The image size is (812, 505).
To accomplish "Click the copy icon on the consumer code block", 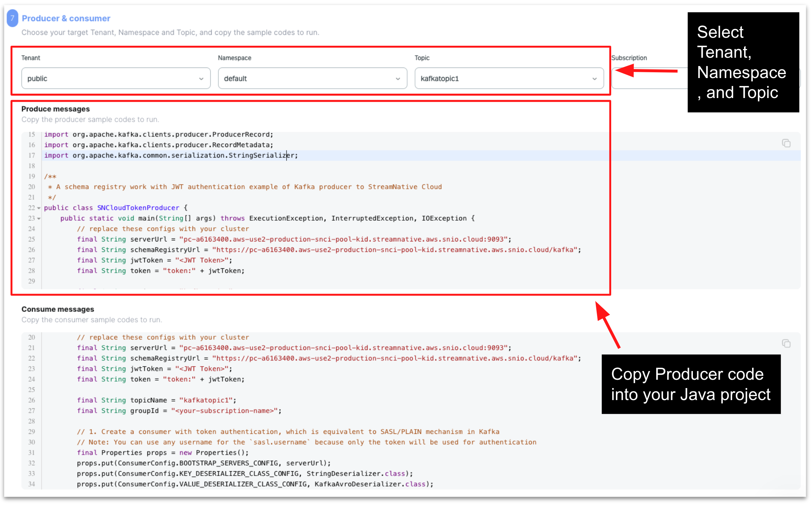I will [787, 343].
